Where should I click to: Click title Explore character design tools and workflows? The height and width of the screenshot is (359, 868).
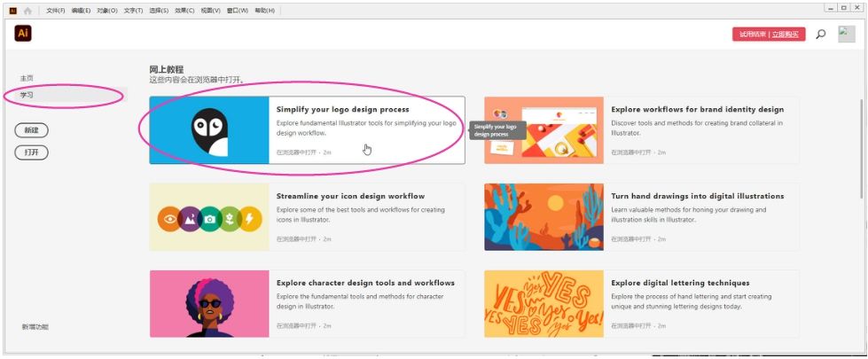[365, 284]
